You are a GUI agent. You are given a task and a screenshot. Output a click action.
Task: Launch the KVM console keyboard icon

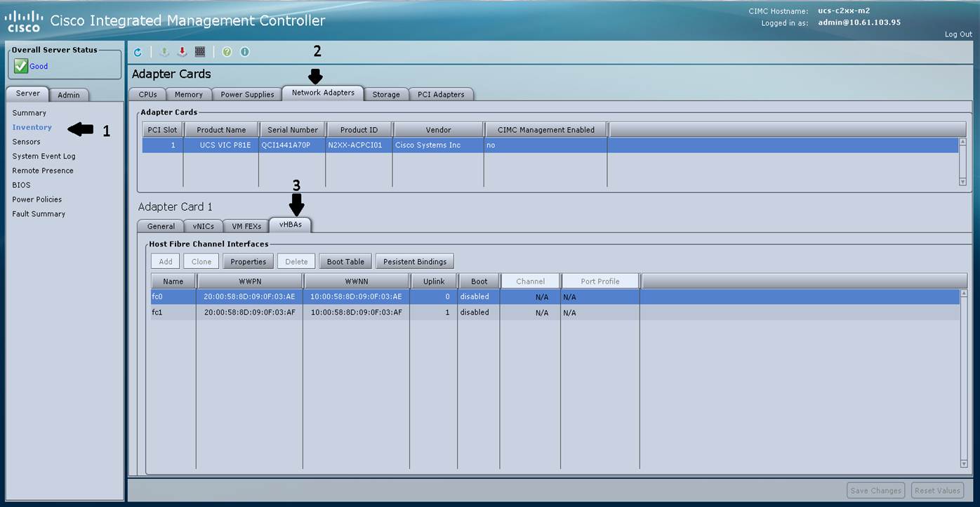pyautogui.click(x=200, y=52)
